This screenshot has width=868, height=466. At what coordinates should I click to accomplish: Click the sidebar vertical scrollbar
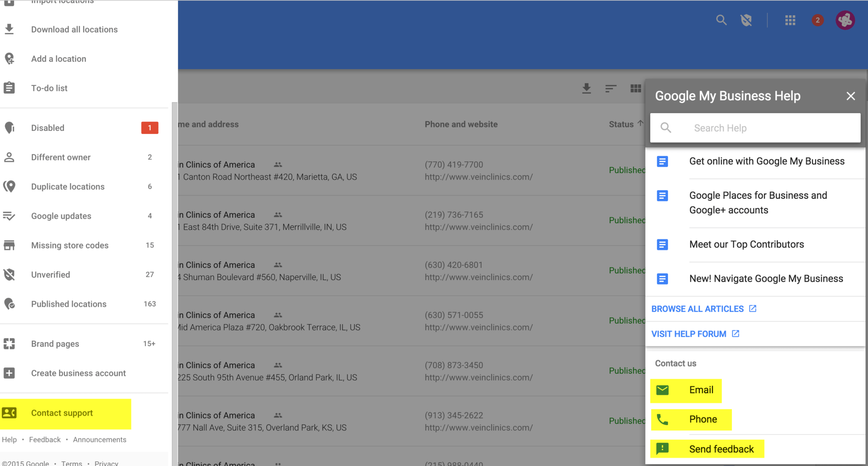coord(174,284)
